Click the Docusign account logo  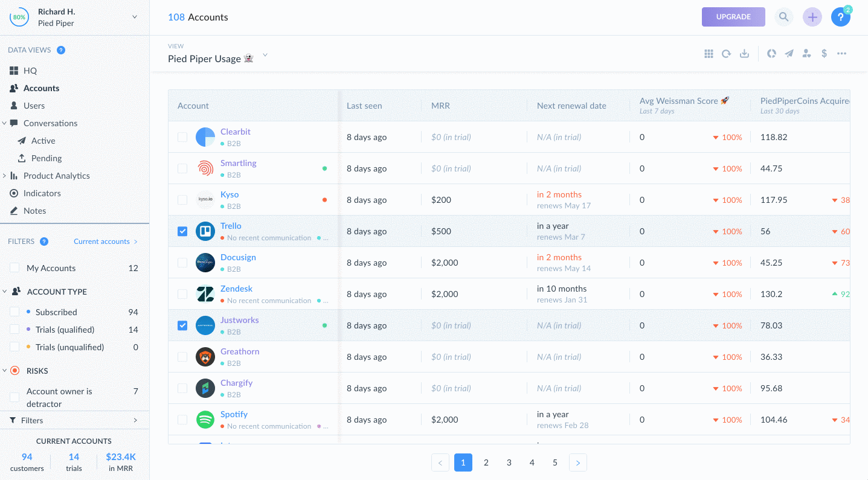205,263
